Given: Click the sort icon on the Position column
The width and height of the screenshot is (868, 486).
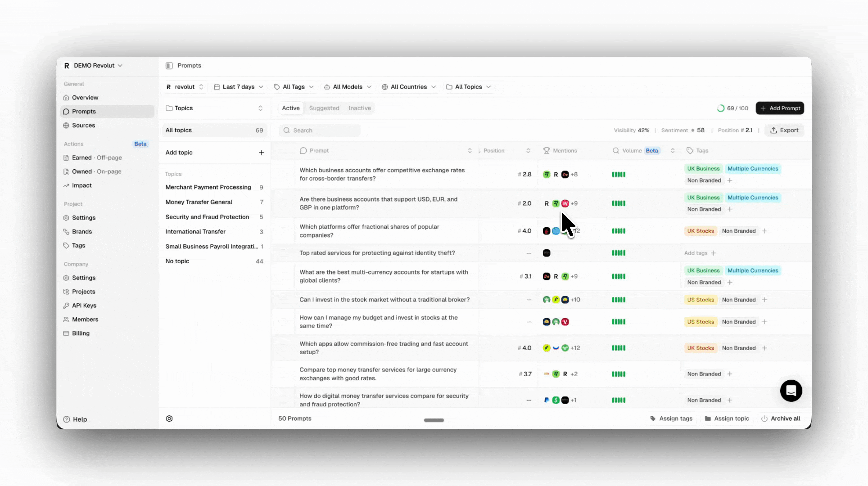Looking at the screenshot, I should click(x=528, y=150).
